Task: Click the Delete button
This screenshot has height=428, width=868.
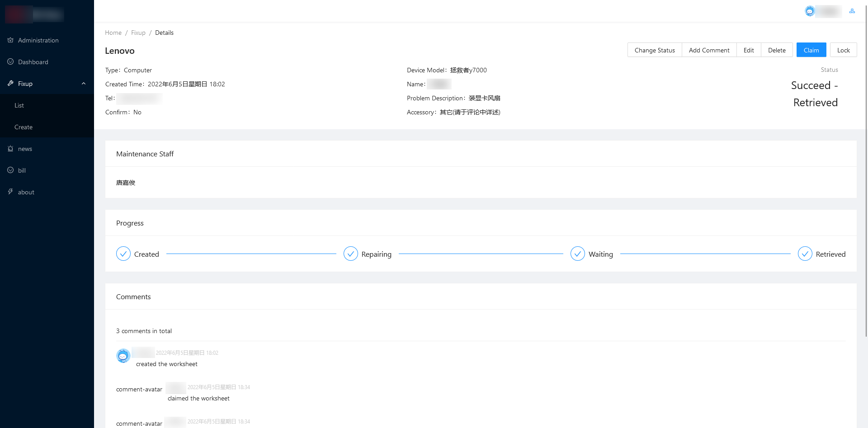Action: (x=777, y=50)
